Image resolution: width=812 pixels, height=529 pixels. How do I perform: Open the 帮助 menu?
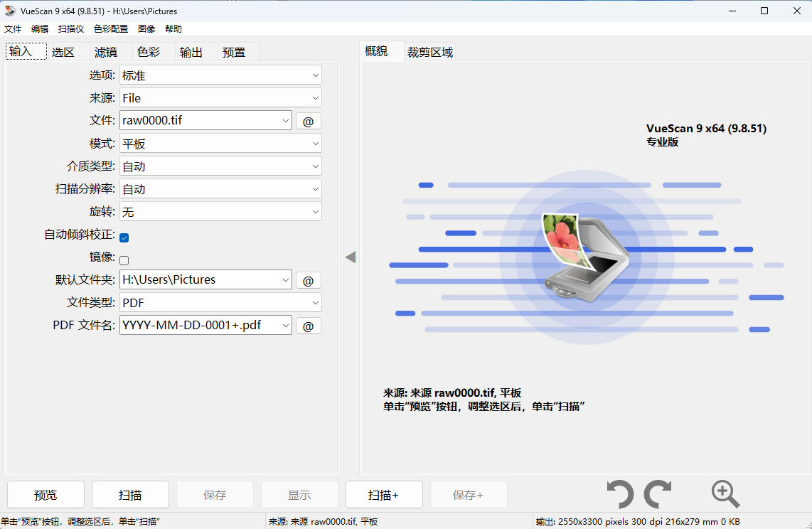pos(173,29)
